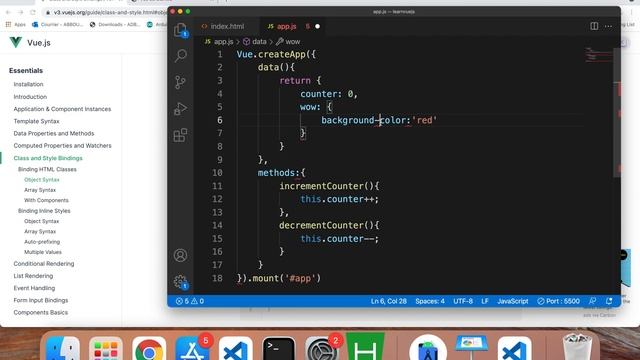
Task: Show errors and warnings in status bar
Action: 190,301
